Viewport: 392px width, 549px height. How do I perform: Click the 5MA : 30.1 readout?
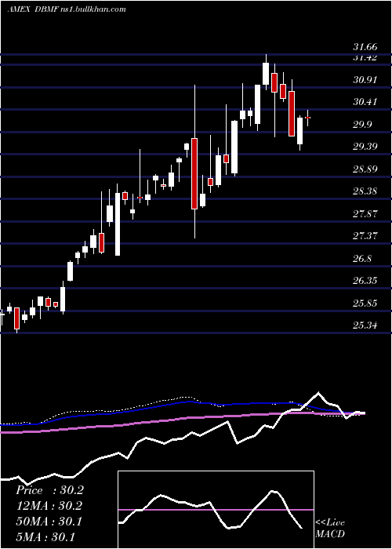pyautogui.click(x=45, y=537)
